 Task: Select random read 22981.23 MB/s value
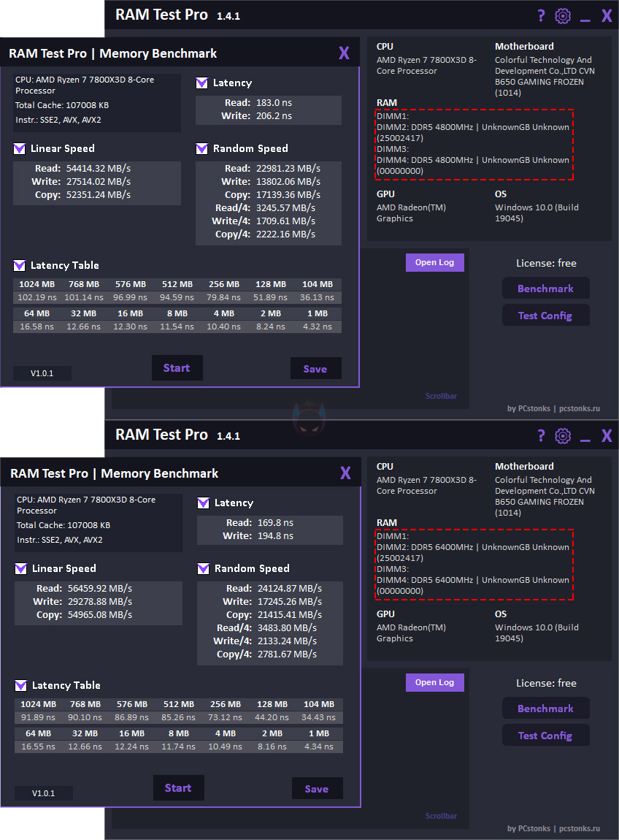coord(288,168)
